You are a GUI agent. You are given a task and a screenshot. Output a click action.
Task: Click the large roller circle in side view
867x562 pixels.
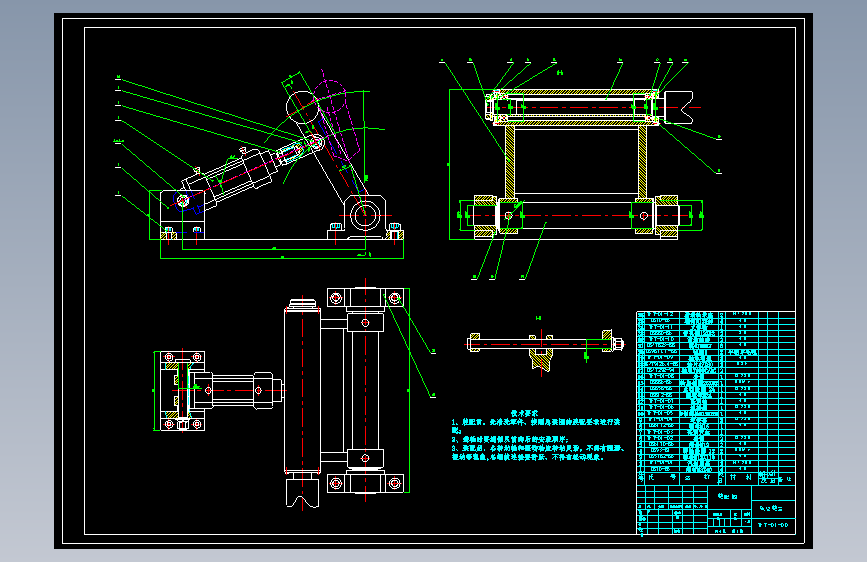tap(302, 107)
